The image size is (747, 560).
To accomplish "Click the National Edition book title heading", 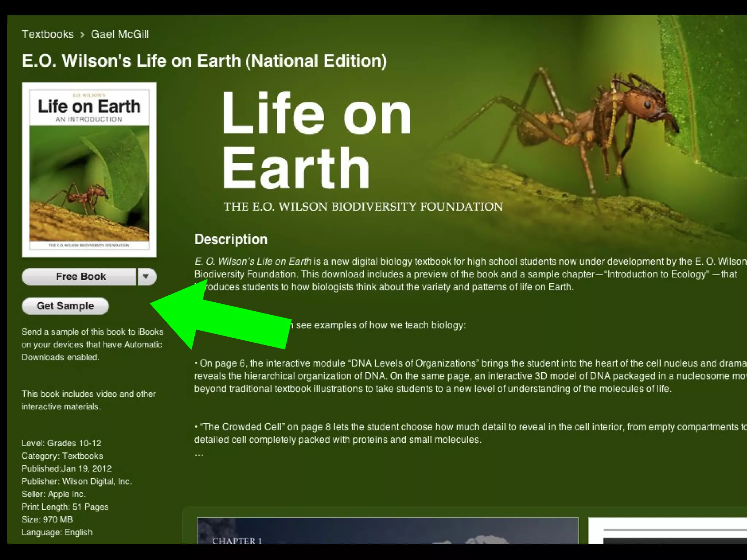I will point(204,61).
